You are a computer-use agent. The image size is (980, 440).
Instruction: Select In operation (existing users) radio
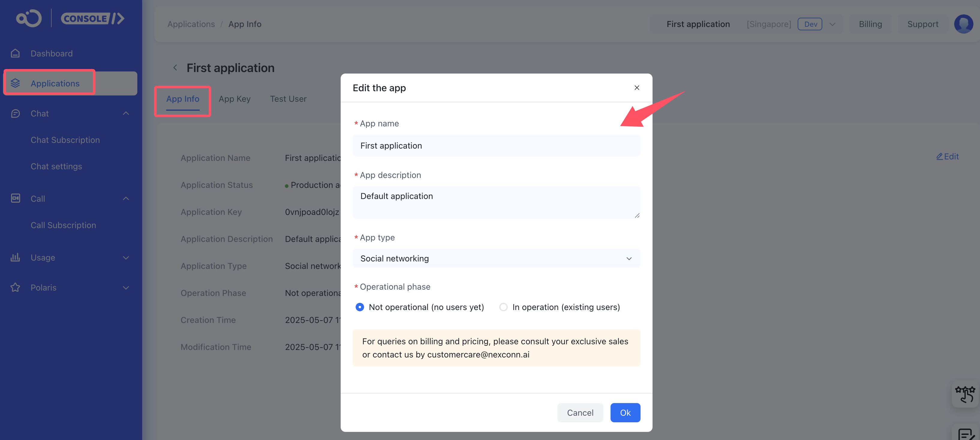[503, 307]
